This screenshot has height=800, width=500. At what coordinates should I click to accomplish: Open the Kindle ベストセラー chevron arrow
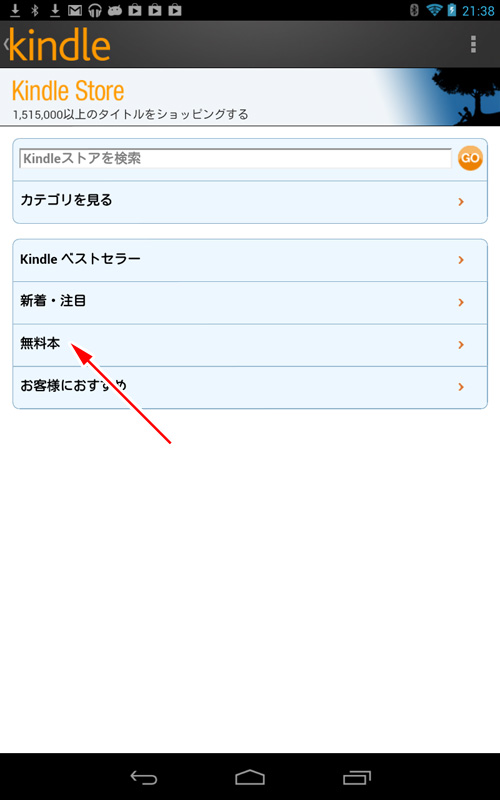tap(461, 260)
